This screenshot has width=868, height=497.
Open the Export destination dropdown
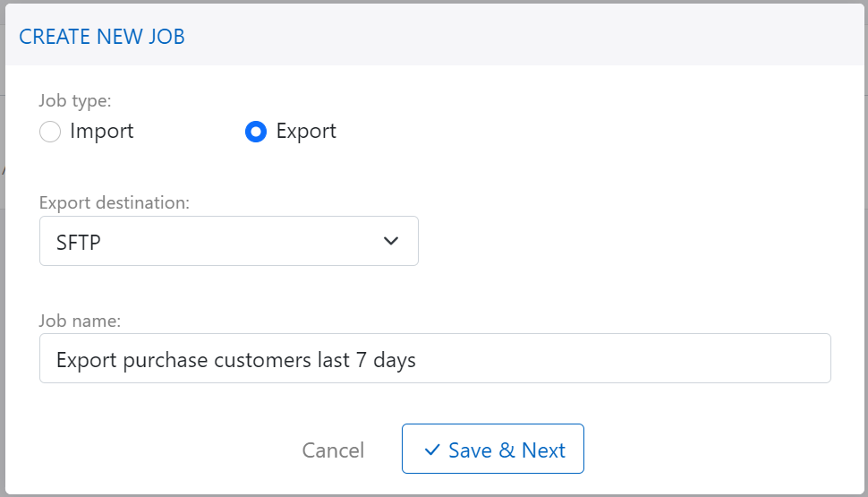click(228, 241)
